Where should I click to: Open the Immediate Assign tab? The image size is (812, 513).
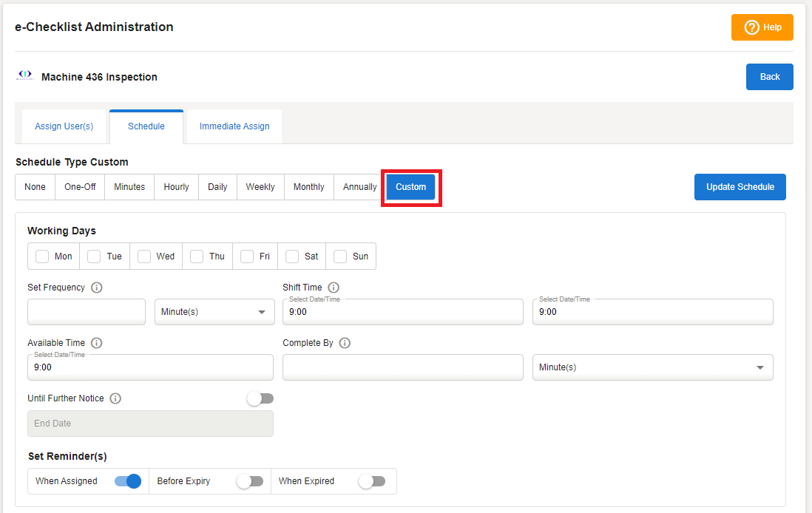pos(234,126)
